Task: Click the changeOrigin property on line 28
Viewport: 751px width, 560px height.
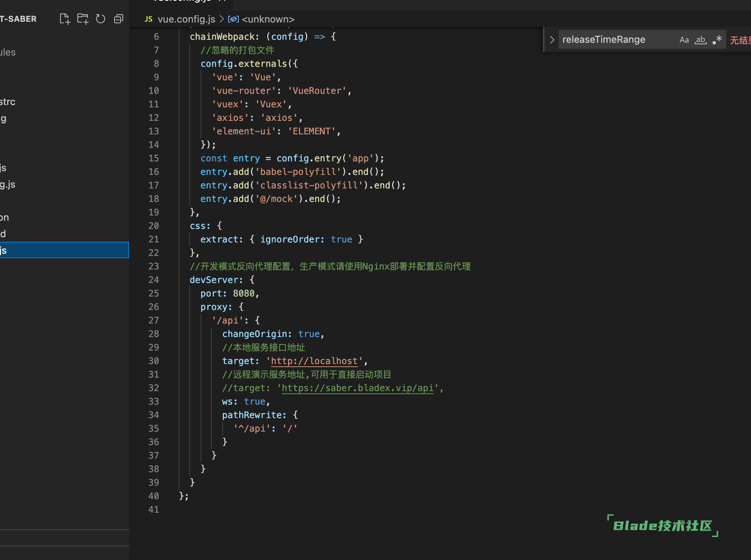Action: 254,334
